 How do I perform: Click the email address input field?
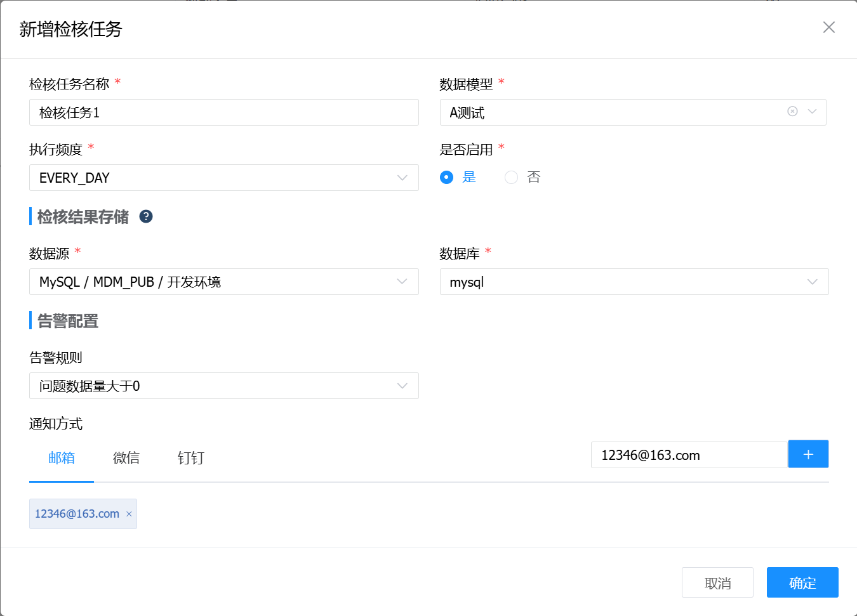[x=689, y=455]
